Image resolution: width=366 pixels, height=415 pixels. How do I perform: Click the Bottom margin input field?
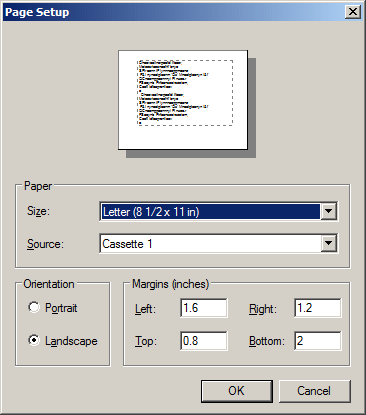click(x=318, y=341)
